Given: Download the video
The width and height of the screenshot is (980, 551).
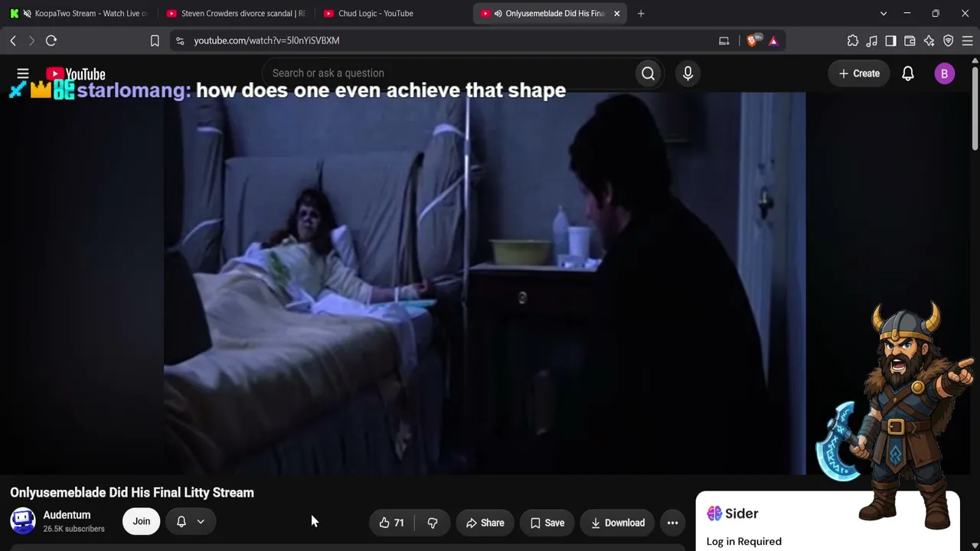Looking at the screenshot, I should (617, 523).
